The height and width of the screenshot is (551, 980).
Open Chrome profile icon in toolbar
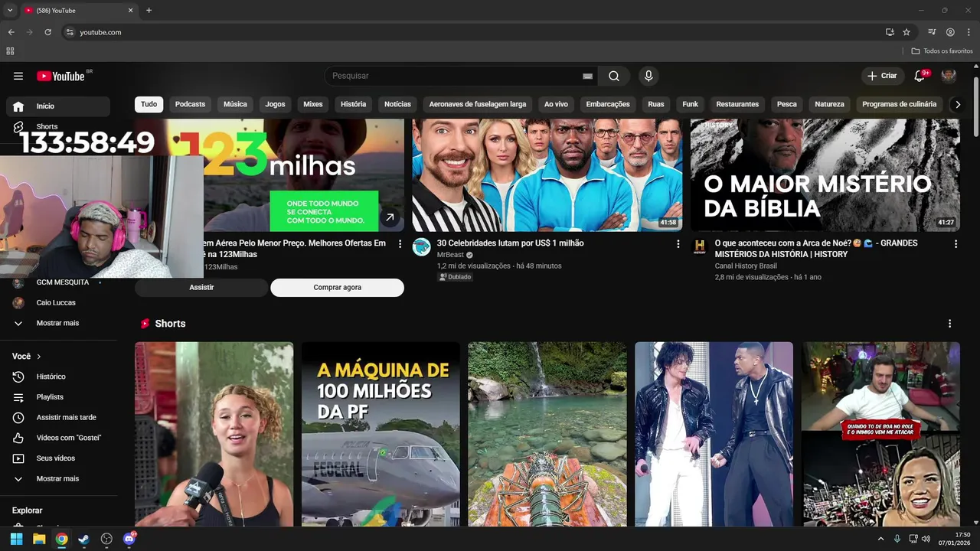point(950,32)
